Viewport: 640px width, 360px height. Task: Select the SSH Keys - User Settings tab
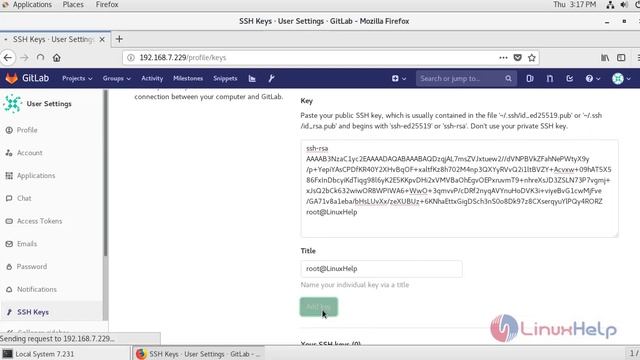(x=54, y=39)
